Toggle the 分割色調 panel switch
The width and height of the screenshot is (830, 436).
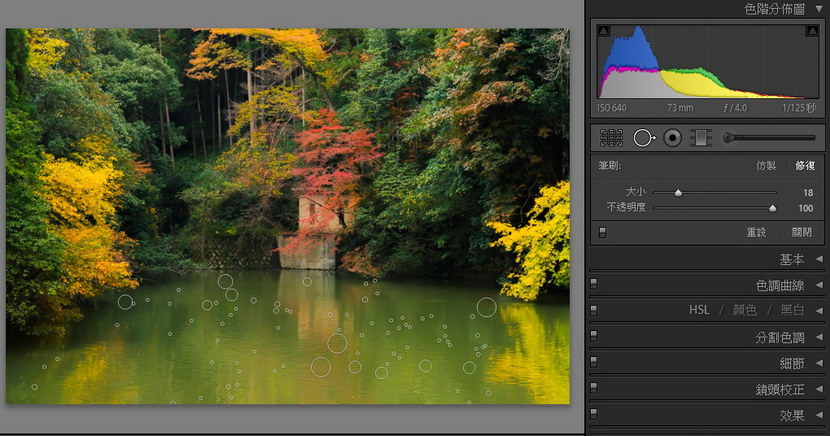point(594,337)
